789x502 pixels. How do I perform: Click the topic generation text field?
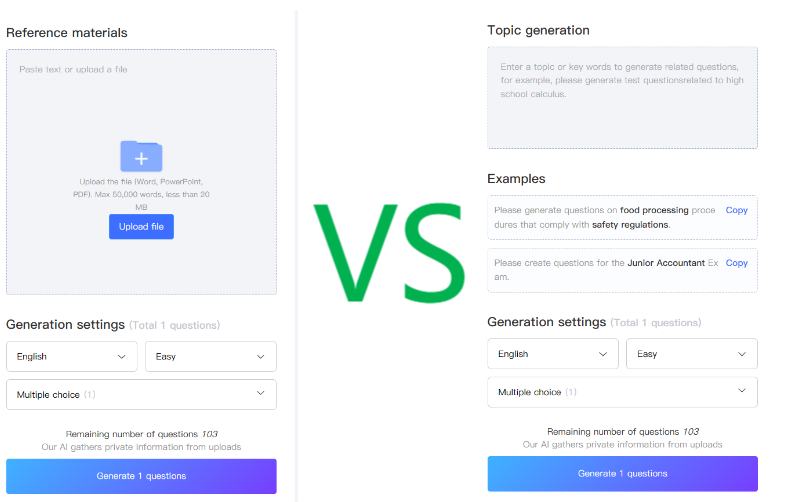622,98
